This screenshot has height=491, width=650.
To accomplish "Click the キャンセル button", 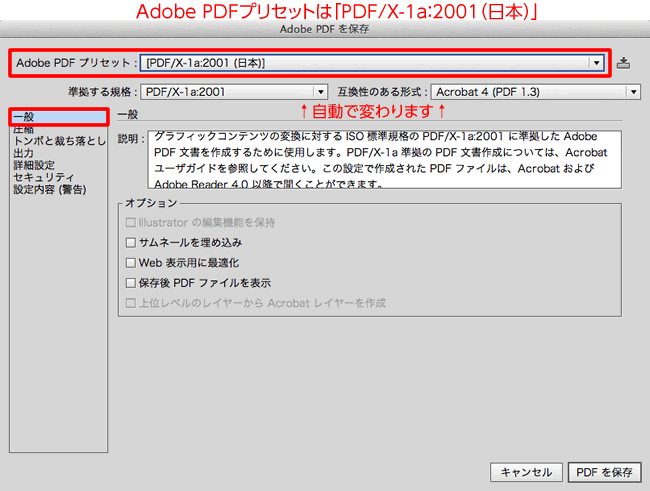I will pyautogui.click(x=526, y=472).
